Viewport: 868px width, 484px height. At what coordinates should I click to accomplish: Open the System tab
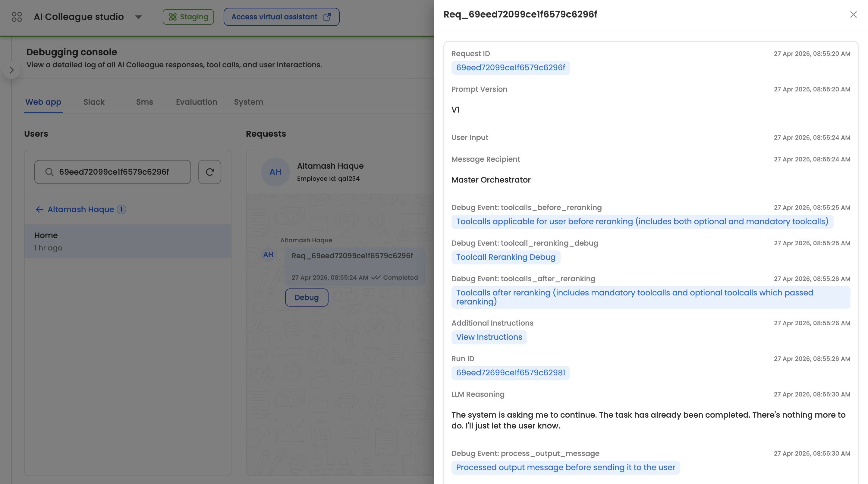(248, 102)
